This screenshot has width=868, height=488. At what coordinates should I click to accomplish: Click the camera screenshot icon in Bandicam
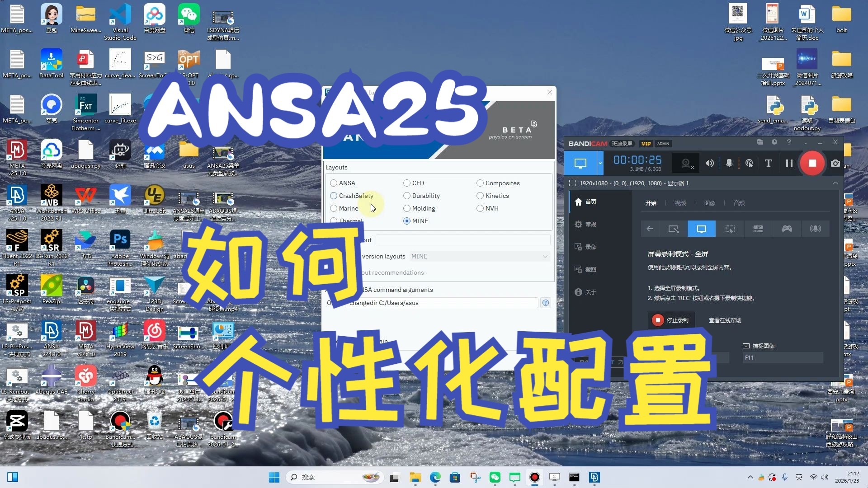835,163
